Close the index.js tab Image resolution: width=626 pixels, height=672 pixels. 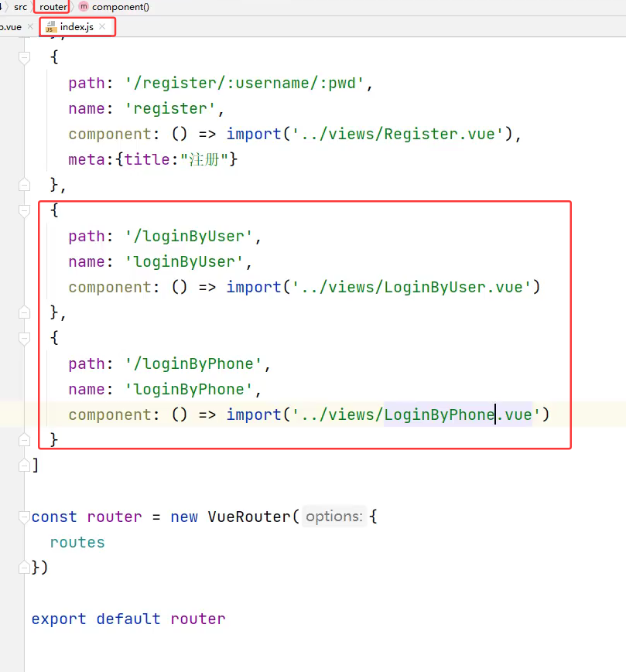(102, 26)
